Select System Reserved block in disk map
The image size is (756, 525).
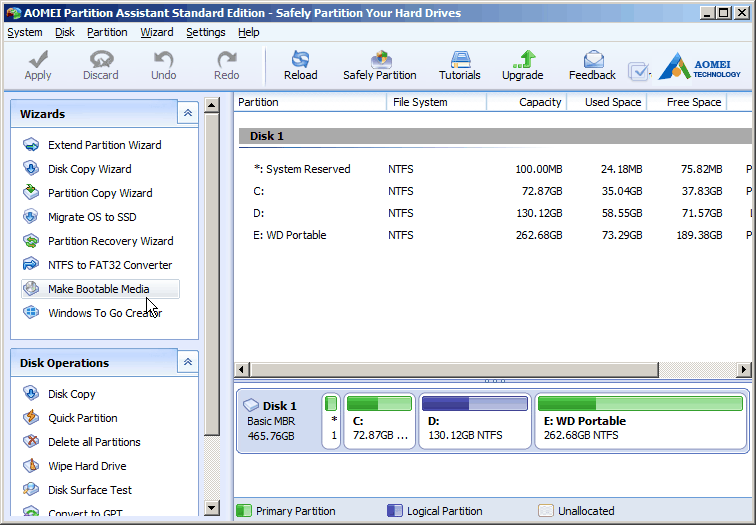[x=331, y=421]
